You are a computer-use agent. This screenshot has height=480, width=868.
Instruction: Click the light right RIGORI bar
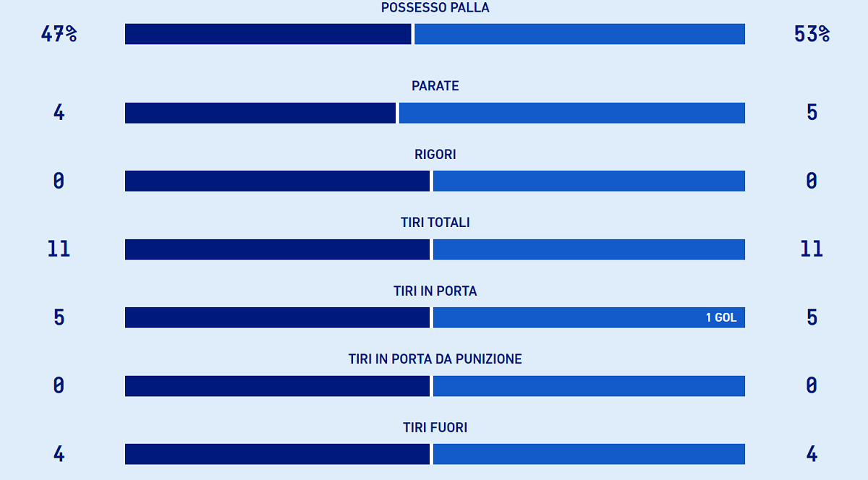tap(589, 181)
